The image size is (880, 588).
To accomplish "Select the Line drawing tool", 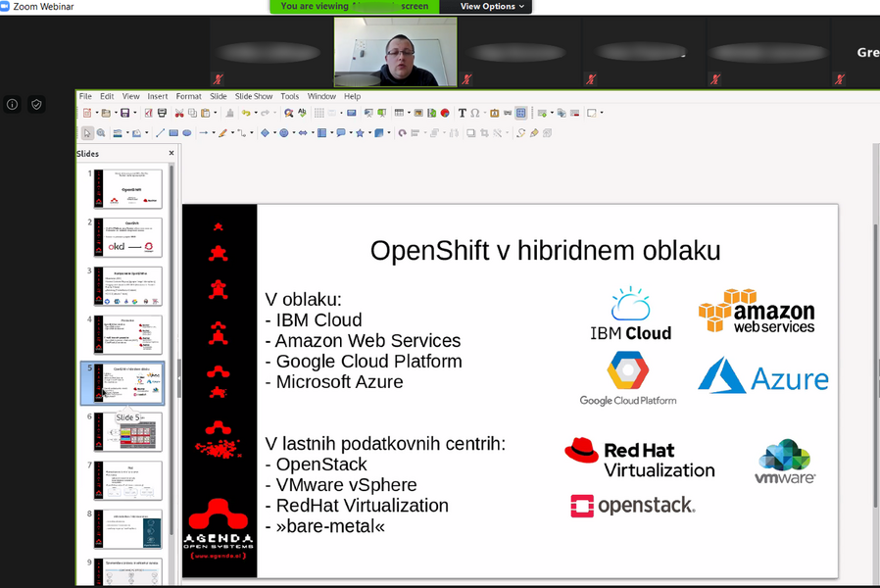I will [160, 133].
